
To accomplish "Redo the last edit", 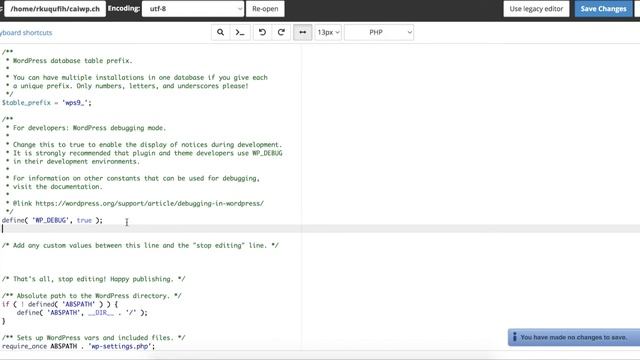I will pos(281,32).
